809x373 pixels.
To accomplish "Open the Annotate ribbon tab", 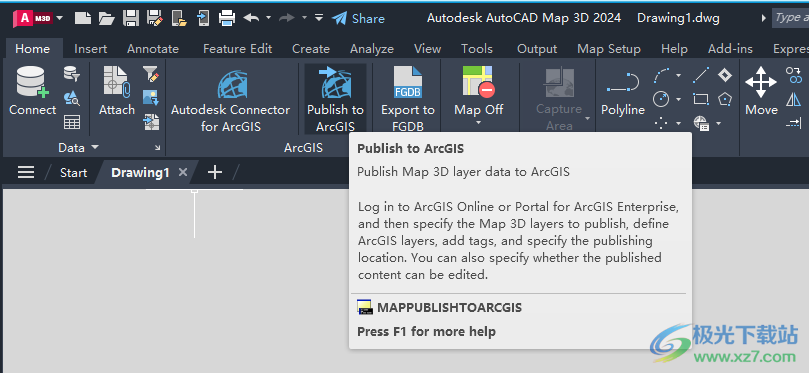I will click(153, 49).
